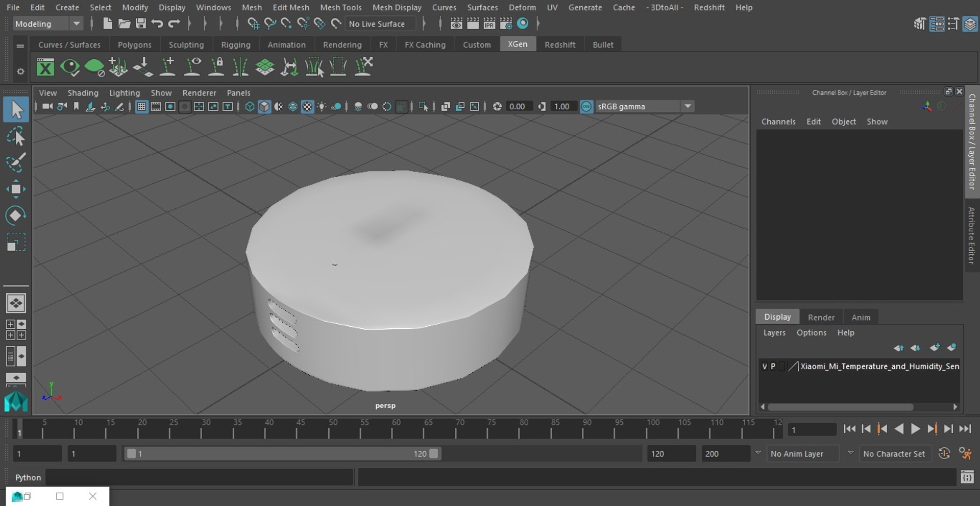This screenshot has height=506, width=980.
Task: Activate the Lasso select tool
Action: [16, 137]
